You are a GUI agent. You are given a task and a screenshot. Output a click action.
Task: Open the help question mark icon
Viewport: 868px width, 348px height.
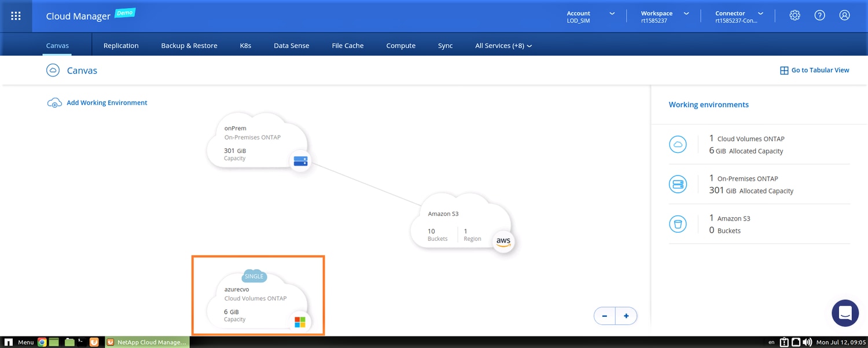(x=820, y=16)
